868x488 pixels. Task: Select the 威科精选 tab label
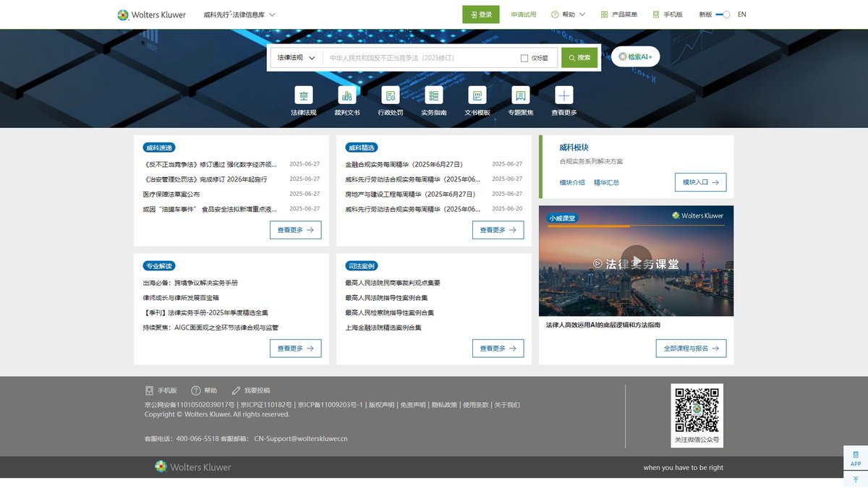tap(362, 147)
